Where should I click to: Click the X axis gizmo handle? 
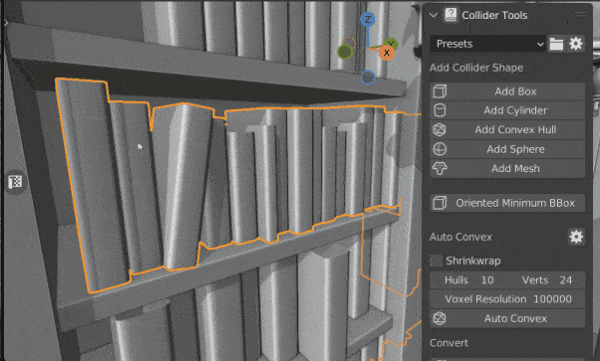pos(387,53)
